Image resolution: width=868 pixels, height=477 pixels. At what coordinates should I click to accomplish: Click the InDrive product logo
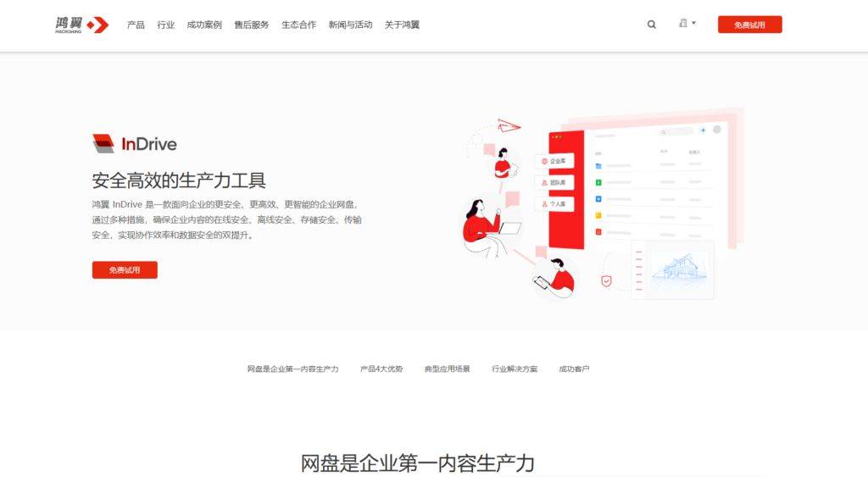135,144
